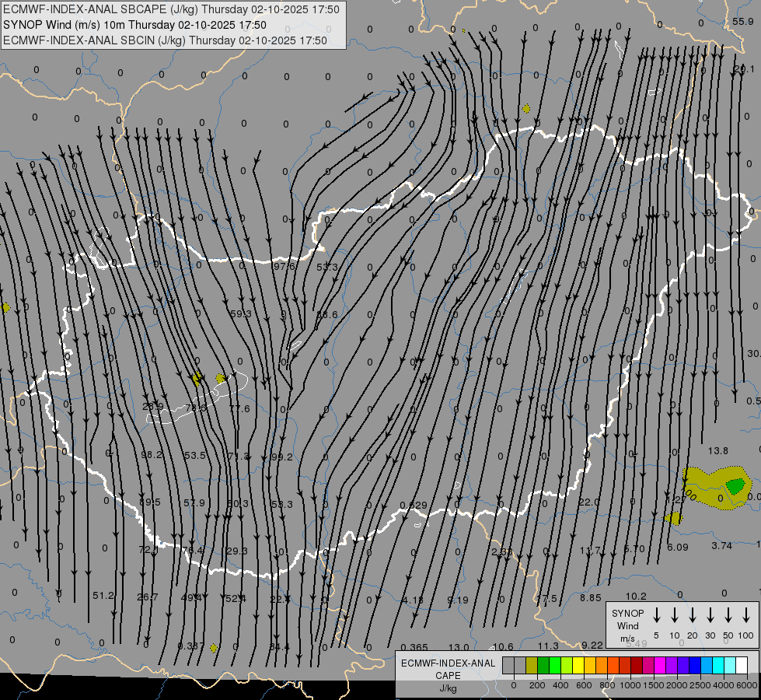Click the 20 m/s wind arrow in legend

(x=693, y=615)
